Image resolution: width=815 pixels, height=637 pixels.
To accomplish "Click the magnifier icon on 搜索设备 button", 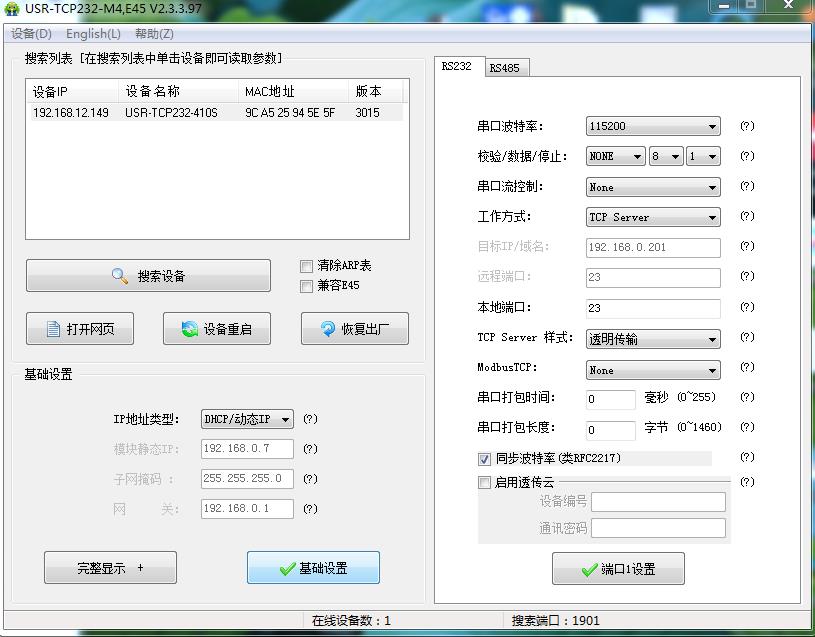I will (120, 276).
